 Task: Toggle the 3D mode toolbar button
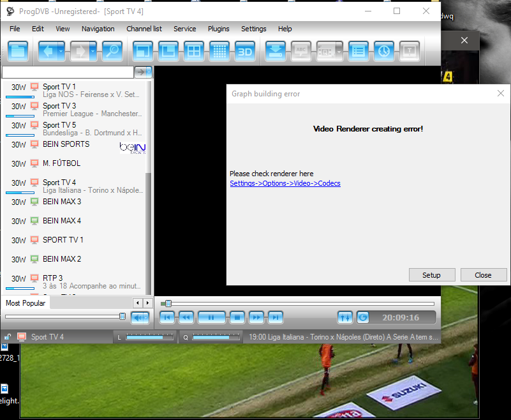point(245,51)
